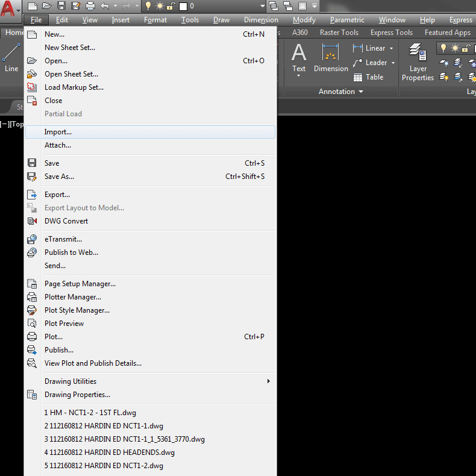476x476 pixels.
Task: Open the Layer Properties manager
Action: [x=418, y=62]
